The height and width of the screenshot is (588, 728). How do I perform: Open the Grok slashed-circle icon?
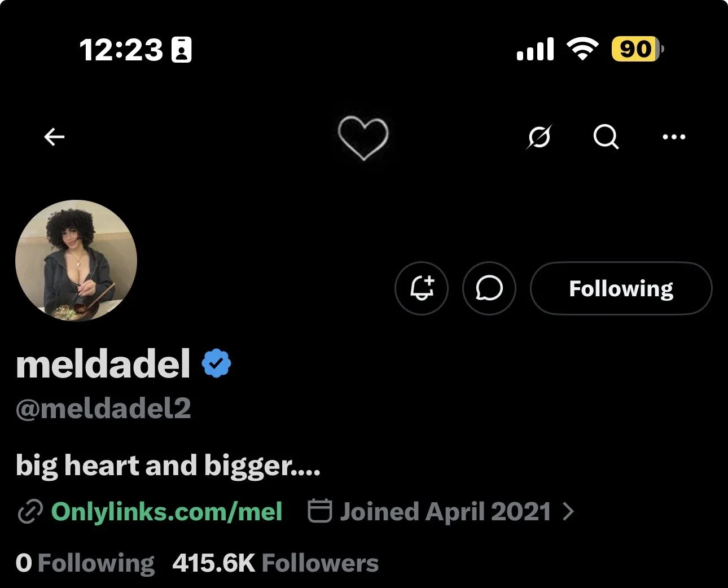(539, 137)
